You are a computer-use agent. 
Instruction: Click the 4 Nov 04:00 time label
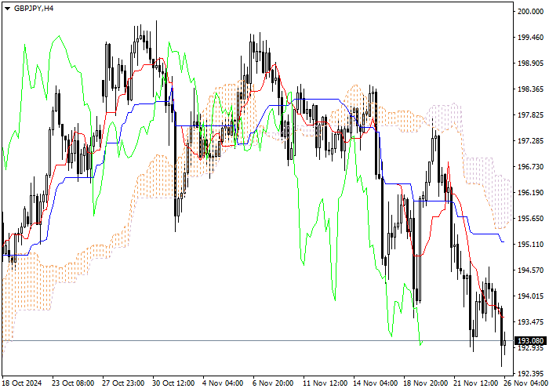(224, 383)
